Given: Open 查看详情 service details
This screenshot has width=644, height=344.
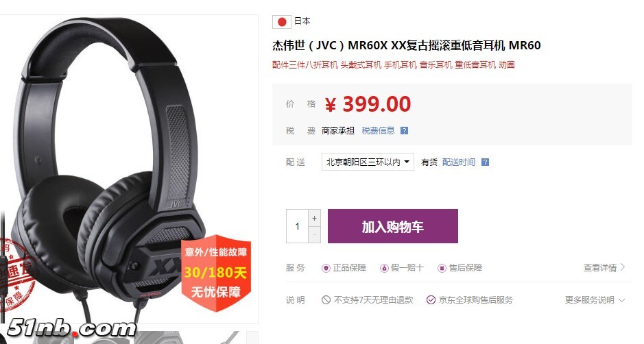Looking at the screenshot, I should pos(604,268).
